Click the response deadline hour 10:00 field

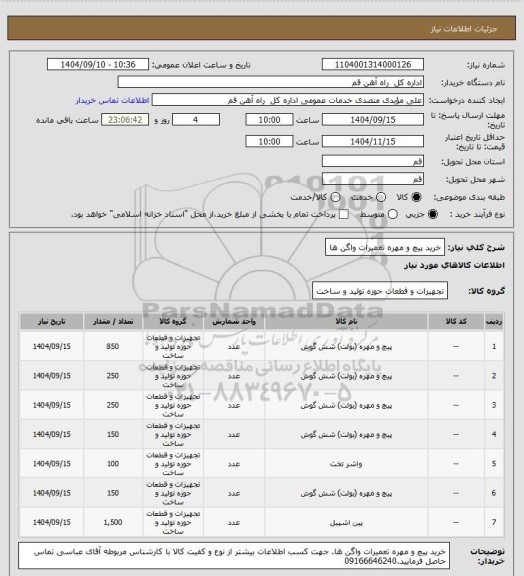[x=269, y=120]
